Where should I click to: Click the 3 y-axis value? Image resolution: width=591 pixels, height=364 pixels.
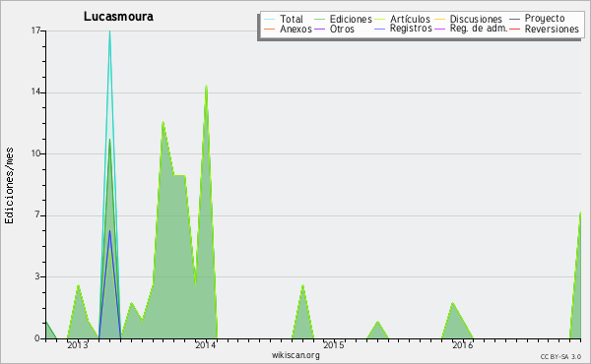tap(37, 276)
